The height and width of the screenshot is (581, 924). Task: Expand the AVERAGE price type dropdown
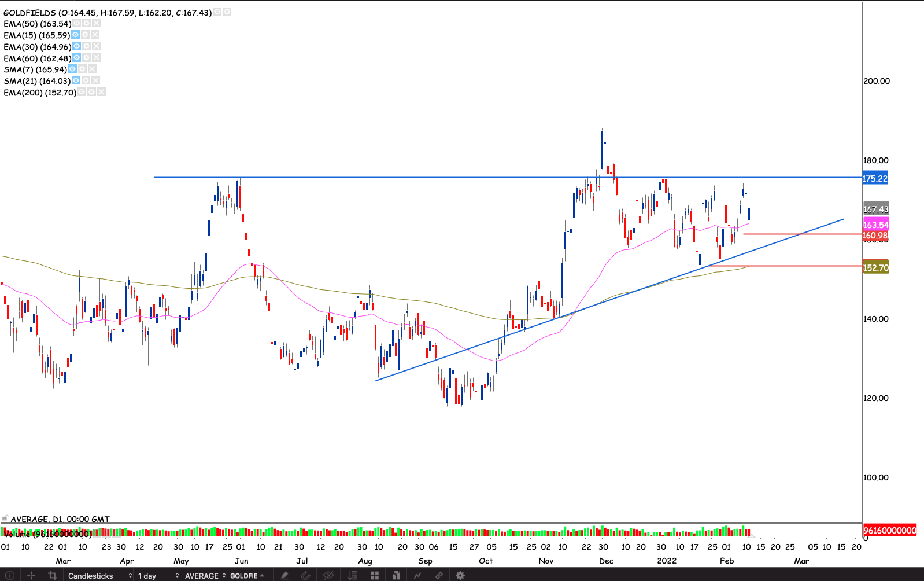[x=205, y=575]
